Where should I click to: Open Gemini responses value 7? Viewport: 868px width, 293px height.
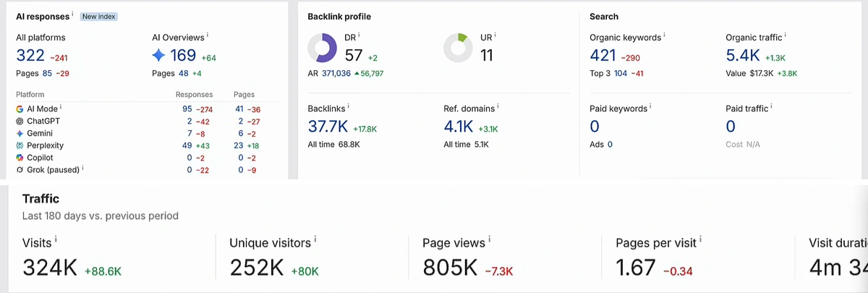tap(190, 133)
